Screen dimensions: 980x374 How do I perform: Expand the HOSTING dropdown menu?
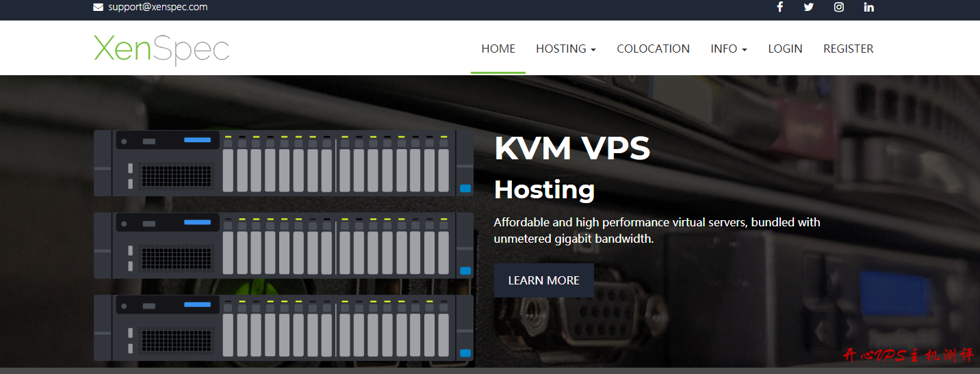[565, 49]
